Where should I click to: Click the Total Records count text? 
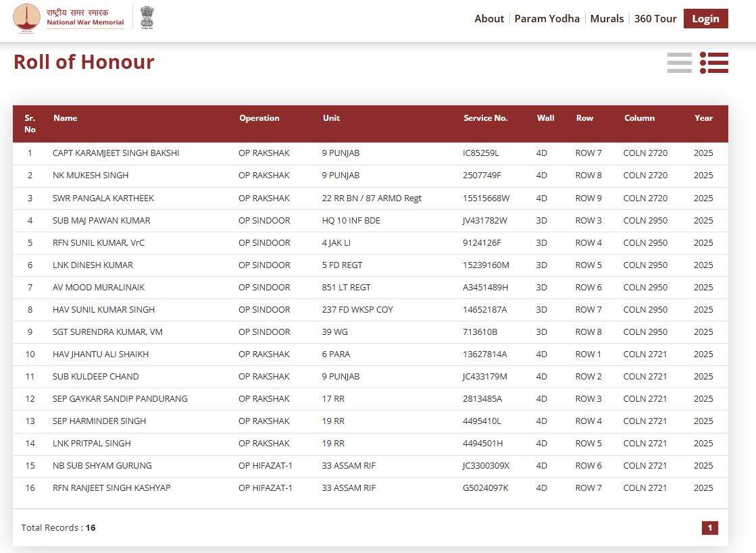pos(58,528)
